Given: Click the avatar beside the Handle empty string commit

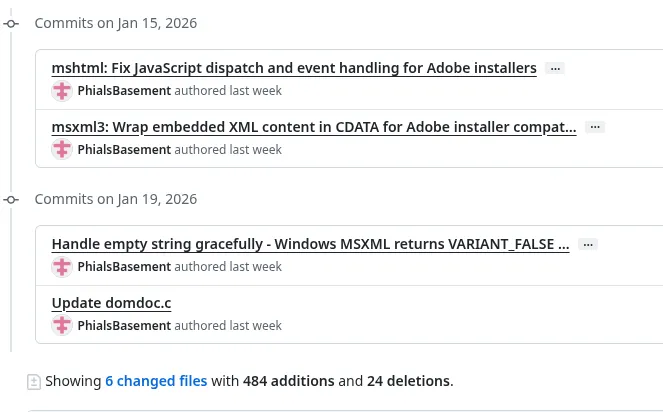Looking at the screenshot, I should tap(62, 267).
